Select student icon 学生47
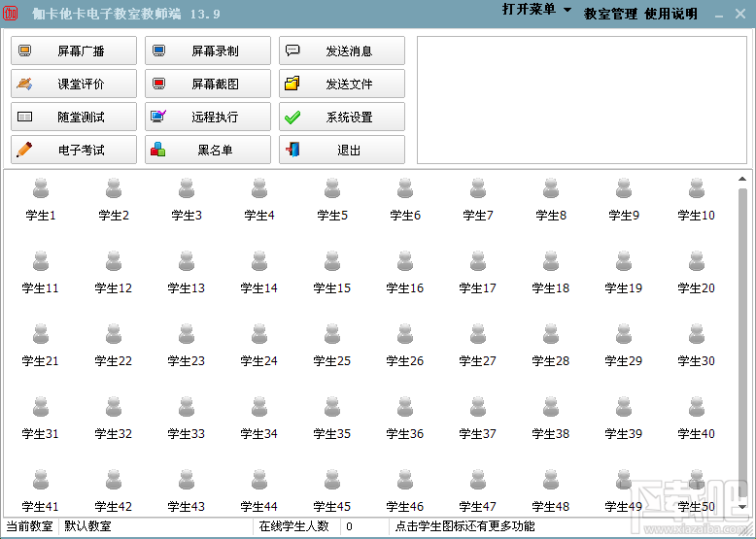 pos(478,479)
